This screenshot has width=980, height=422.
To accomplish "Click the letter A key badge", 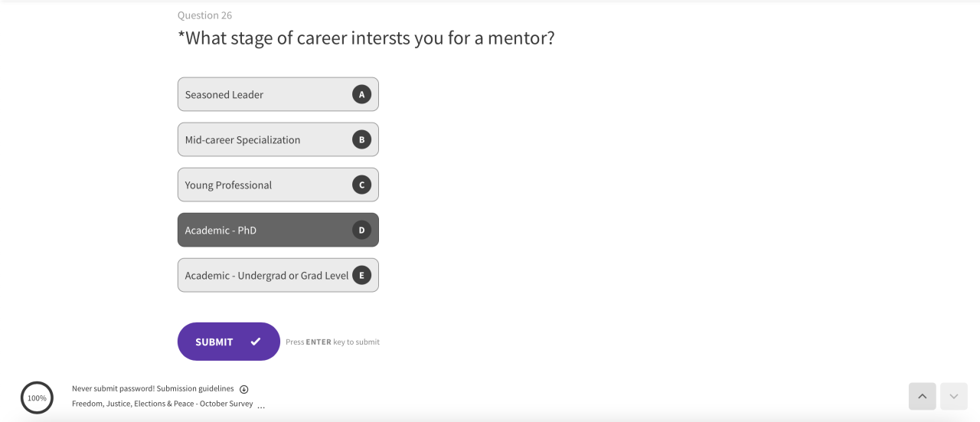I will [x=361, y=94].
